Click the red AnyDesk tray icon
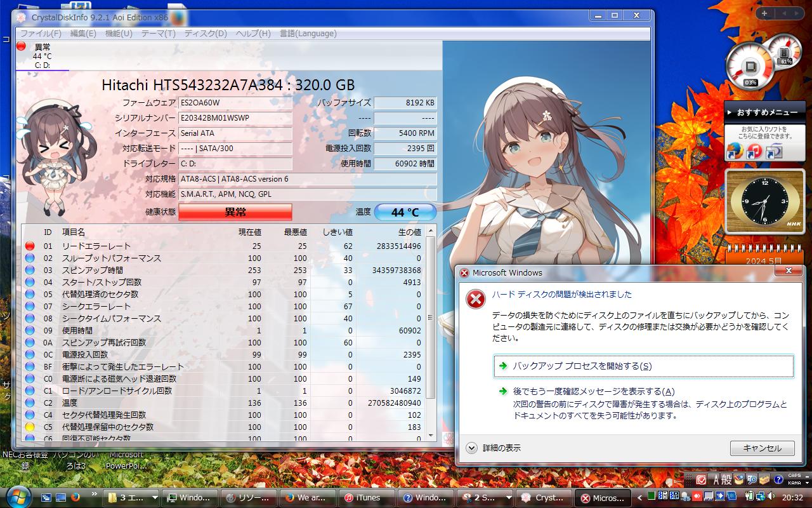This screenshot has width=812, height=508. coord(697,496)
